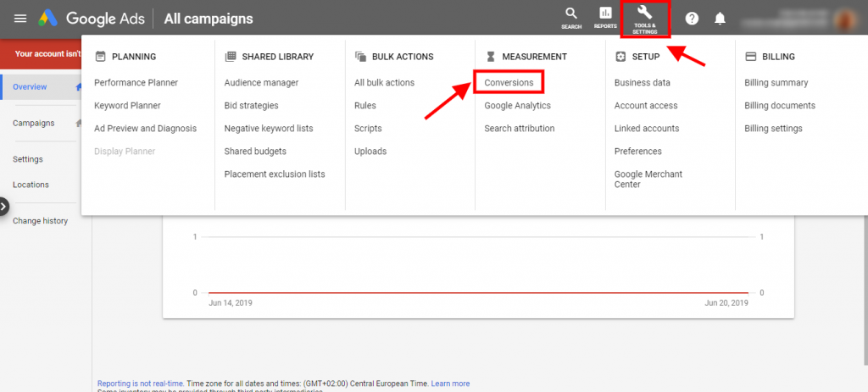Click the 'Reporting is not real-time' link

point(141,384)
